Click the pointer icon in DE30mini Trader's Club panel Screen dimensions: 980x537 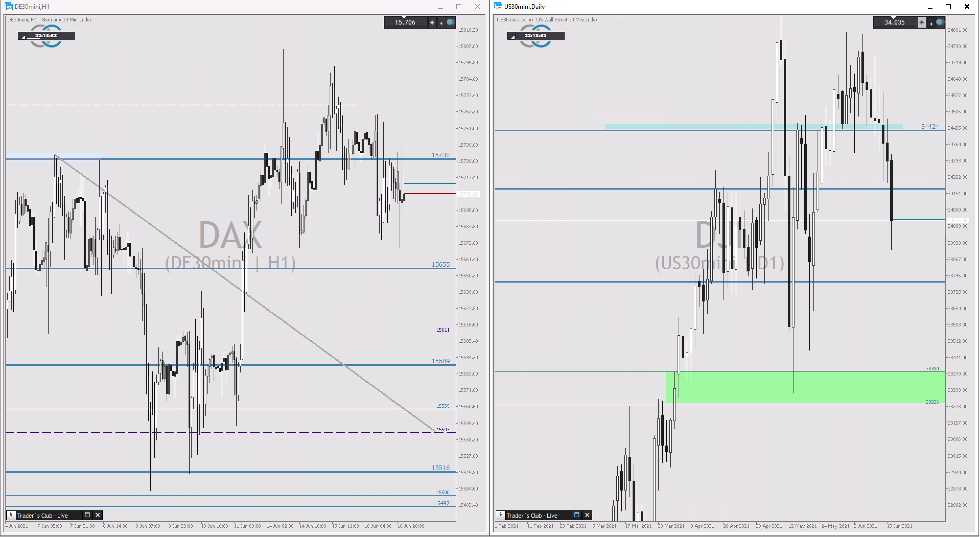point(11,515)
